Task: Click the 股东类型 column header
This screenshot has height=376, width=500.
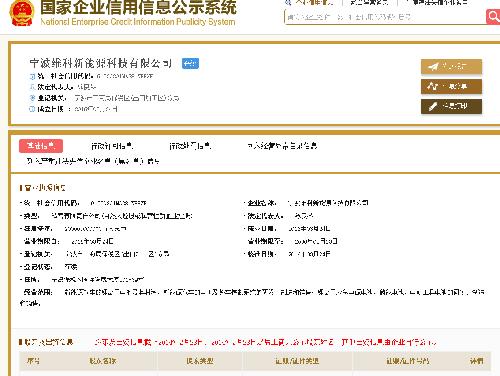Action: (200, 361)
